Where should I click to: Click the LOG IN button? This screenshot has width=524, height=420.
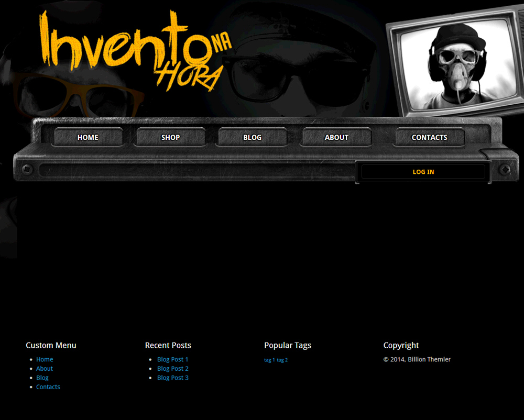[423, 172]
